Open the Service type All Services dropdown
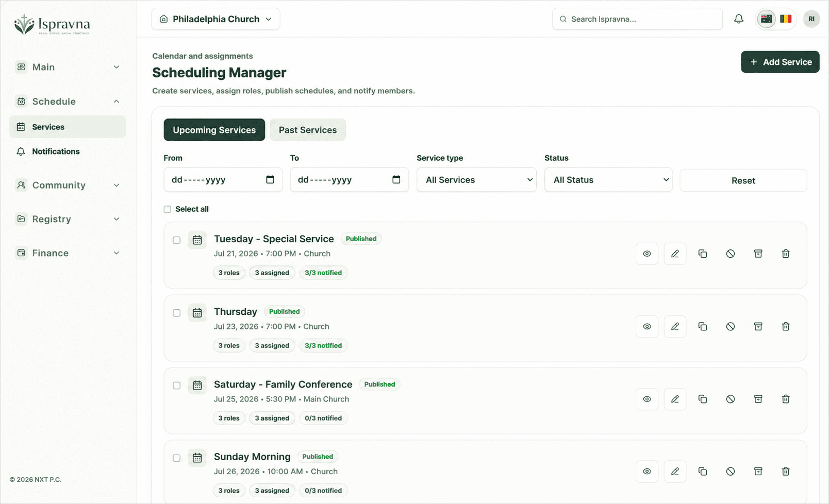829x504 pixels. pos(476,180)
